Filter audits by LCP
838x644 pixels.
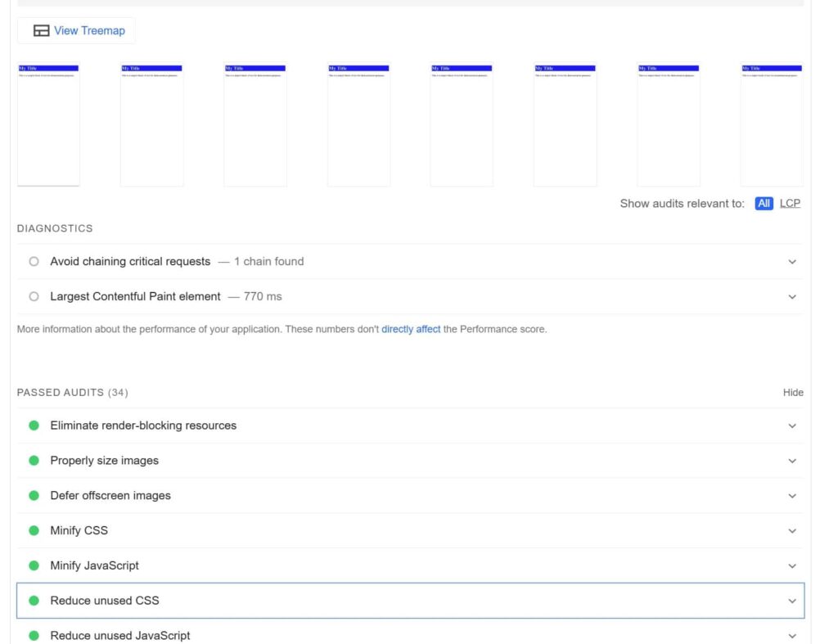pos(790,204)
